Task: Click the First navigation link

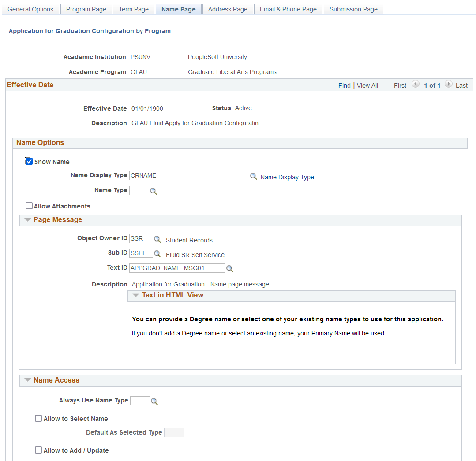Action: (400, 86)
